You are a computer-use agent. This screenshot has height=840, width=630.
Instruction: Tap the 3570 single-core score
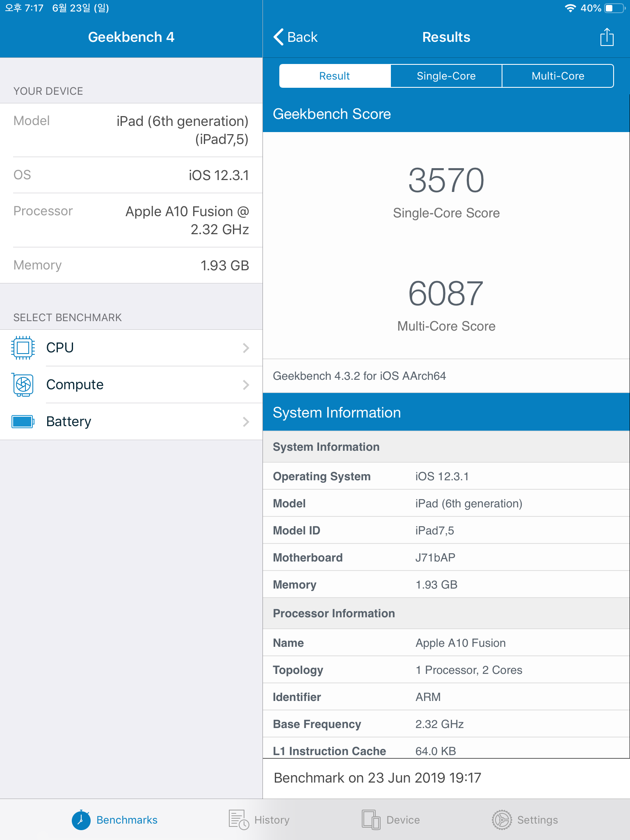point(446,180)
